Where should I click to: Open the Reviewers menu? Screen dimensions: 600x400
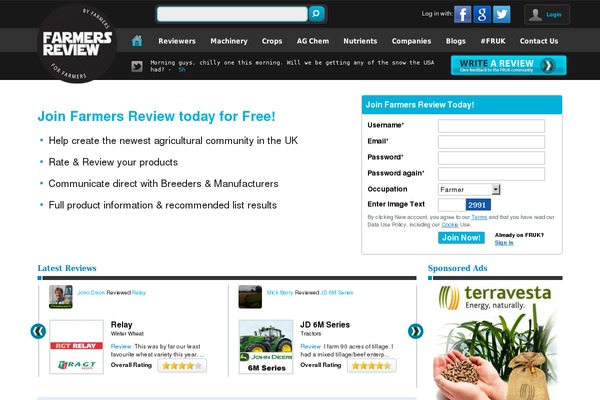(x=177, y=41)
